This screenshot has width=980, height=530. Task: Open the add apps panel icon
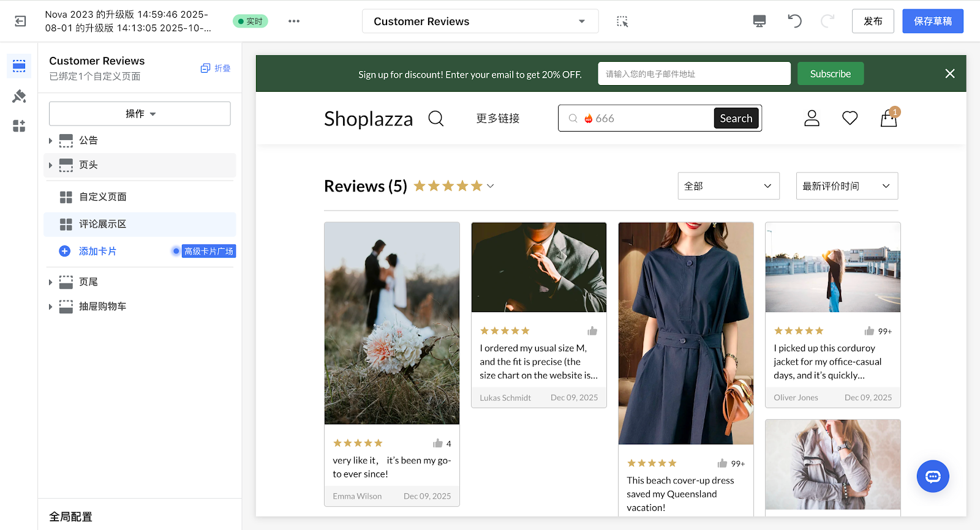[x=19, y=126]
